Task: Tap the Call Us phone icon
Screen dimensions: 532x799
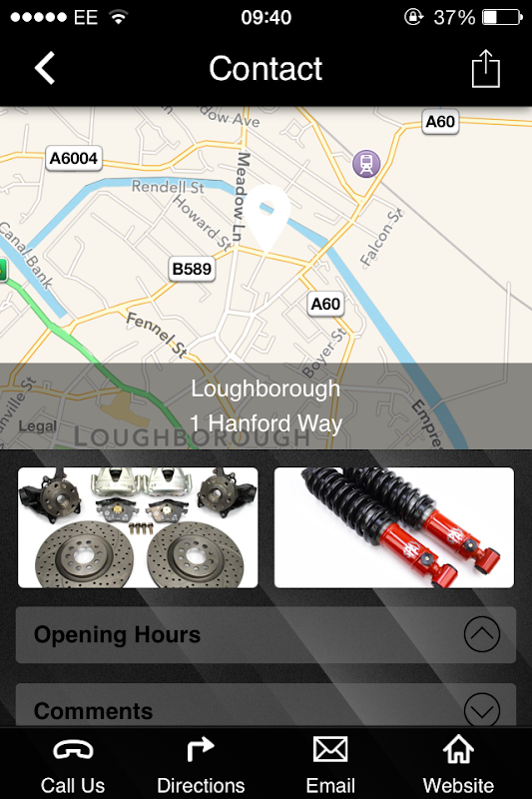Action: tap(73, 750)
